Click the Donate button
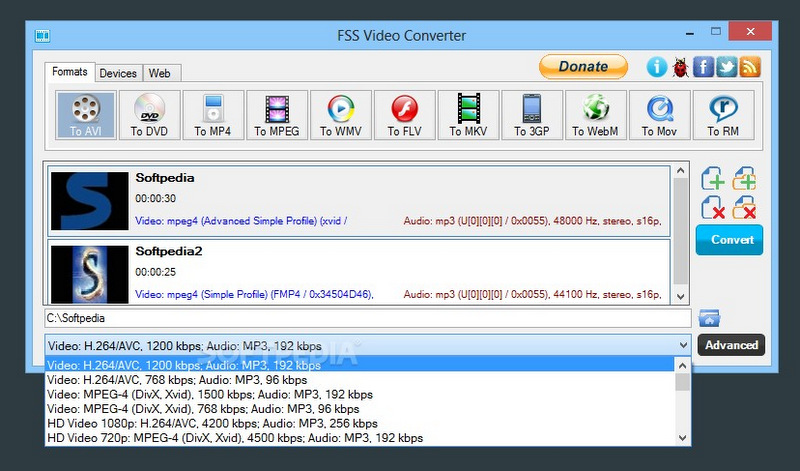Viewport: 800px width, 471px height. [583, 66]
